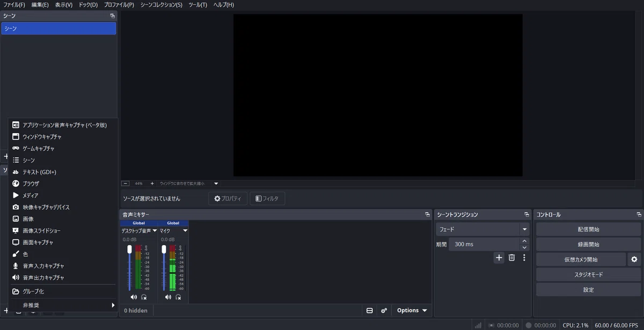This screenshot has width=644, height=330.
Task: Open マイク mixer dropdown arrow
Action: click(x=185, y=231)
